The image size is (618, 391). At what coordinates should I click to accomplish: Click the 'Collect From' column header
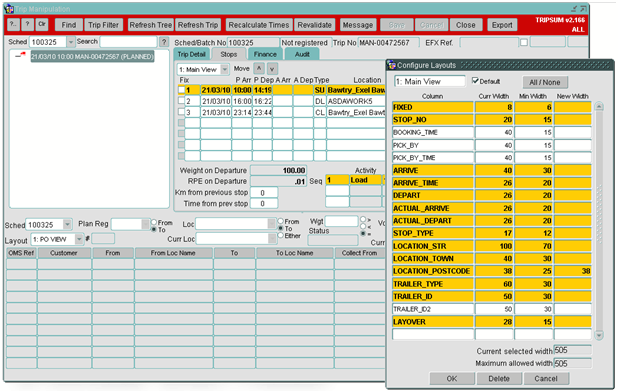coord(359,253)
